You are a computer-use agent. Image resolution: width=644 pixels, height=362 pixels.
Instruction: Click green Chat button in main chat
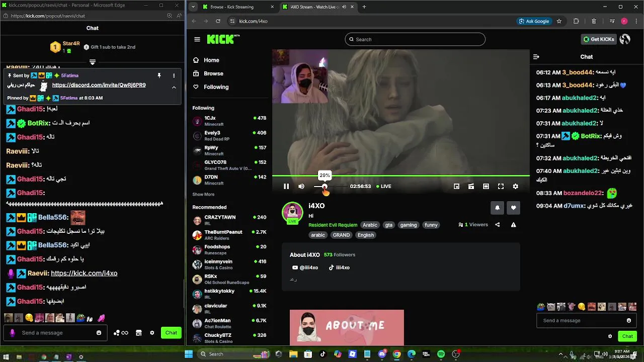tap(627, 336)
